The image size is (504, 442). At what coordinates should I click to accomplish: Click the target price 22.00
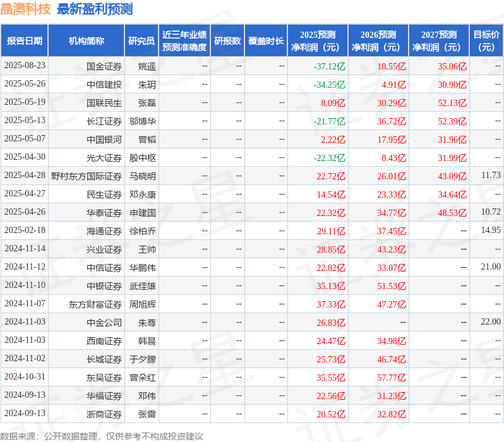tap(491, 322)
